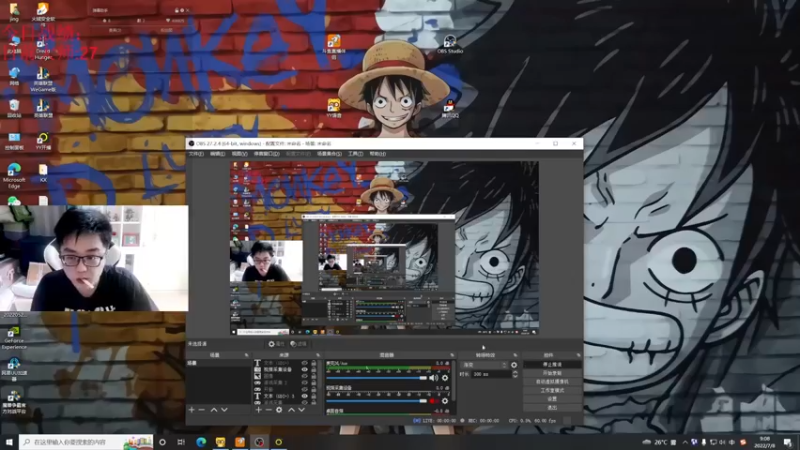Viewport: 800px width, 450px height.
Task: Move source up with the sources arrow
Action: (291, 410)
